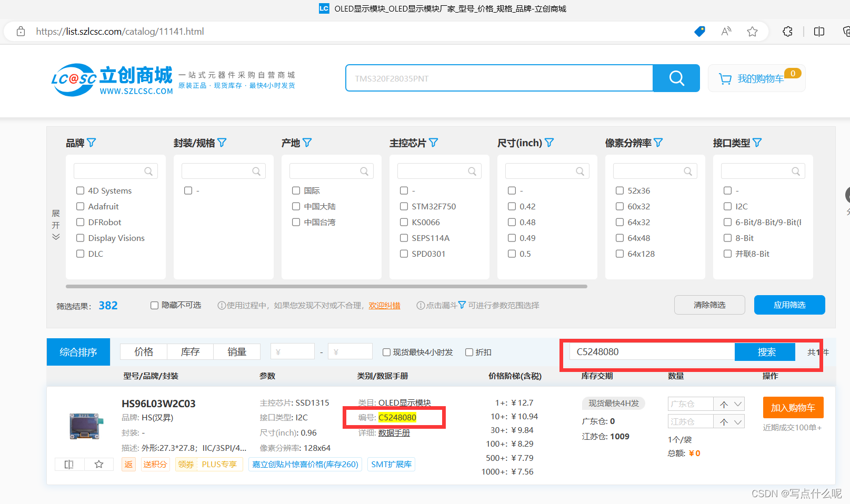
Task: Open the 产地 filter funnel icon
Action: 307,143
